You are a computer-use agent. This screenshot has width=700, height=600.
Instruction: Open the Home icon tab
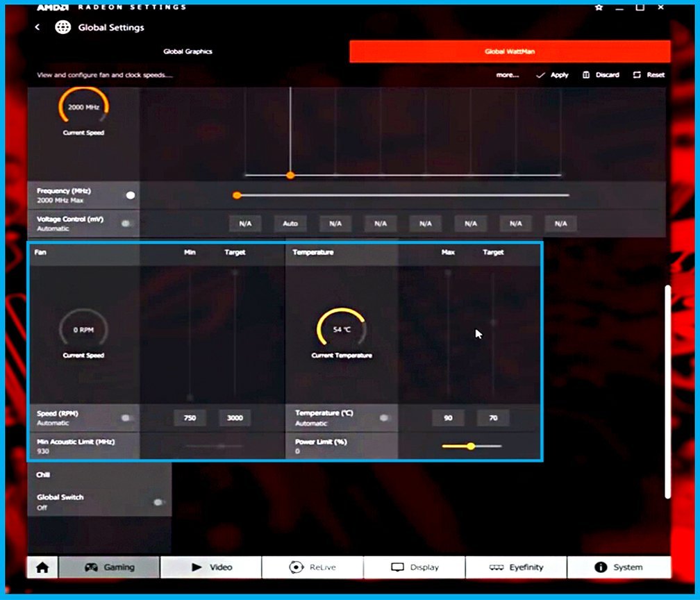[42, 567]
